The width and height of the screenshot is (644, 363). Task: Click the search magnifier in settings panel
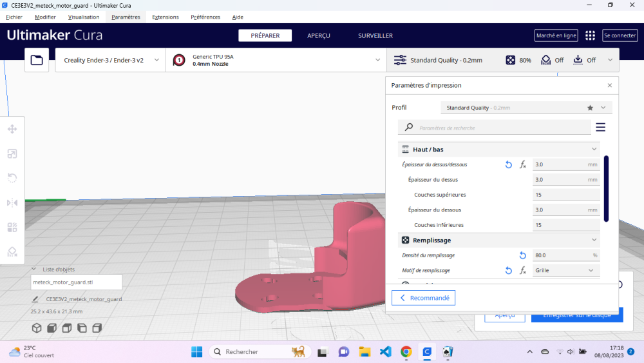point(409,127)
